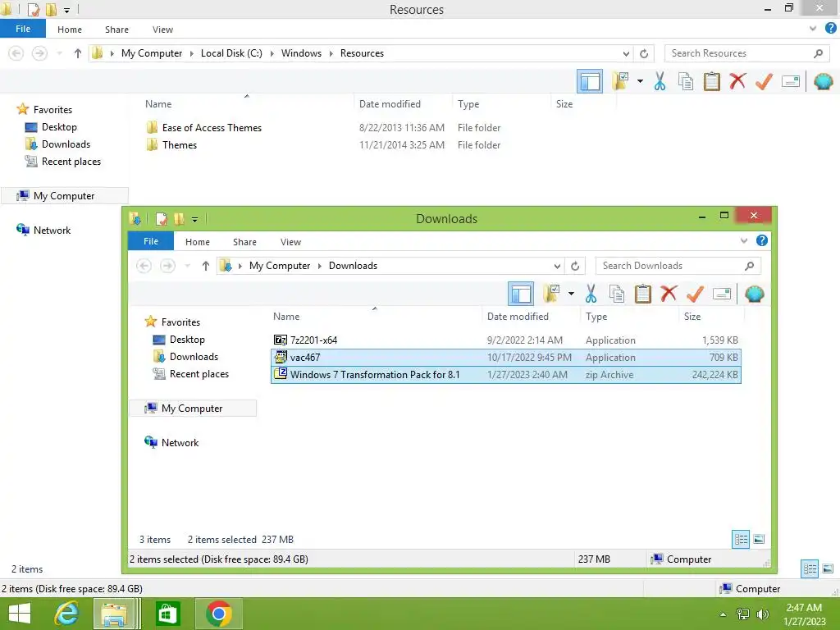The image size is (840, 630).
Task: Switch Downloads to details view button
Action: point(741,540)
